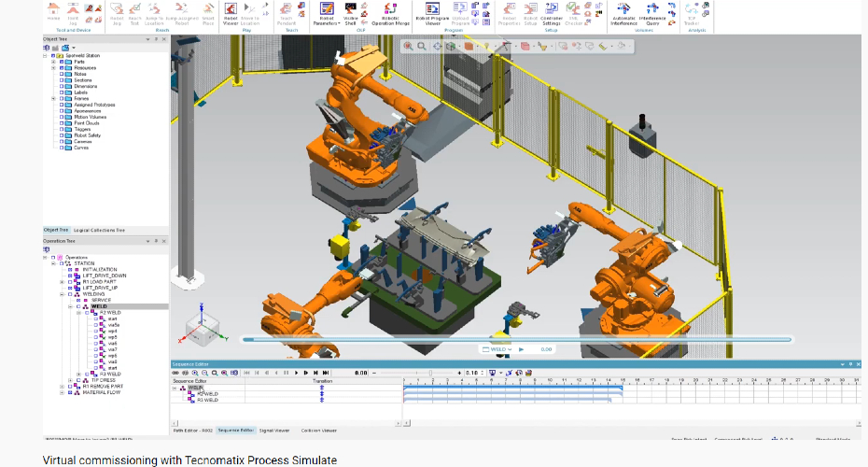The image size is (868, 467).
Task: Select the R2 WELD row in Sequence Editor
Action: pyautogui.click(x=206, y=394)
